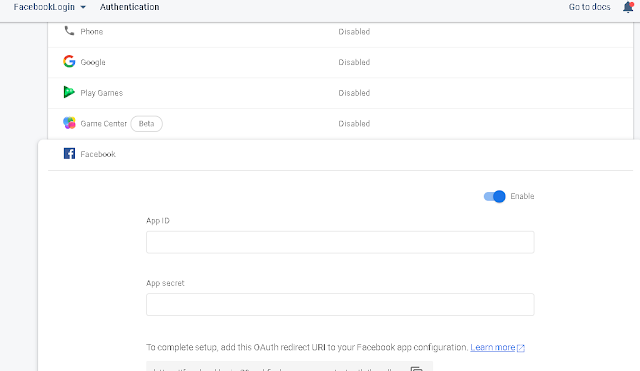Toggle the Facebook Enable switch
Screen dimensions: 640x371
point(494,196)
